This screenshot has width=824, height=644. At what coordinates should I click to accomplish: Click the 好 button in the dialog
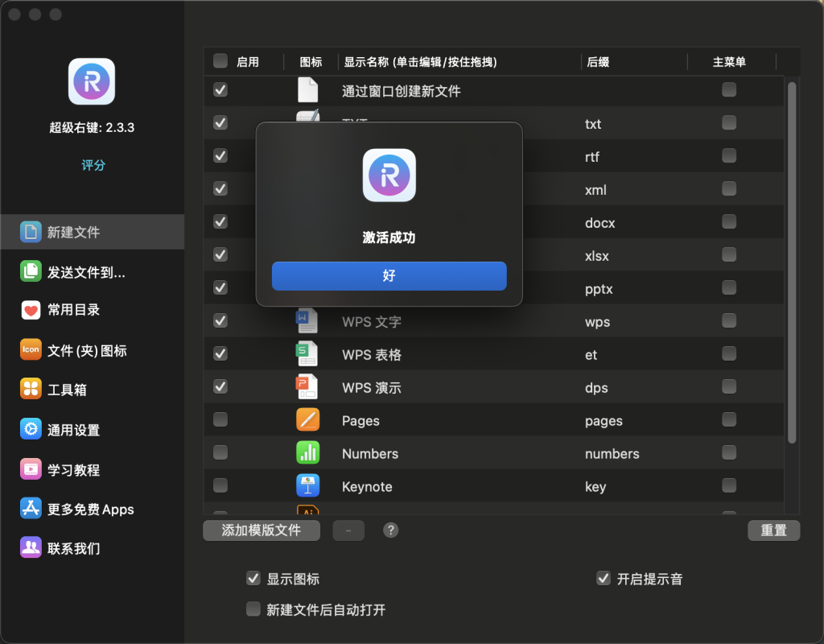pos(389,275)
